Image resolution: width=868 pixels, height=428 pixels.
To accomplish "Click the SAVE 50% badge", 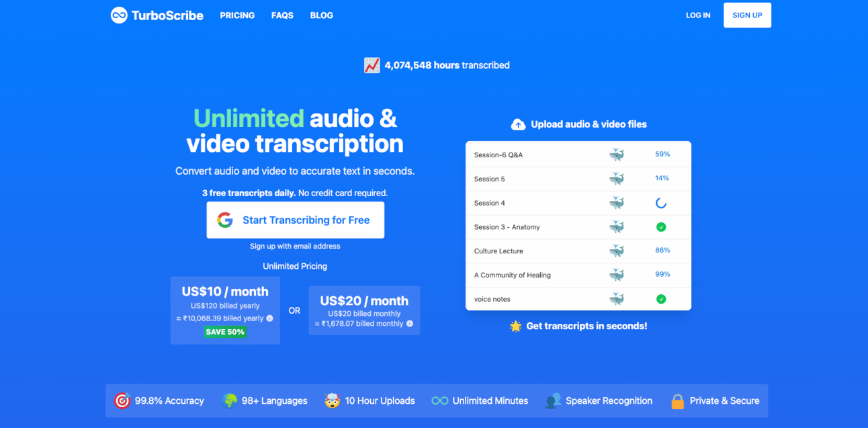I will coord(225,332).
